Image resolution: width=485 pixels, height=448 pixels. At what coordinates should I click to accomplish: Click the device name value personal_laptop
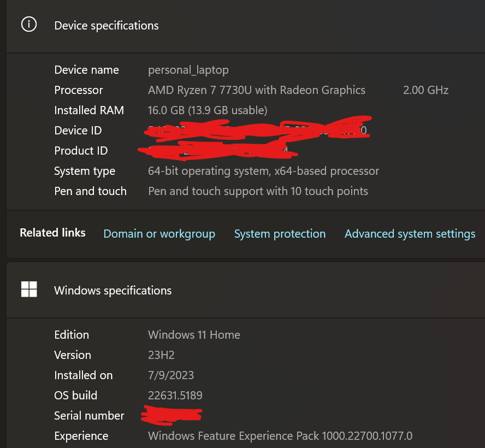pos(188,70)
